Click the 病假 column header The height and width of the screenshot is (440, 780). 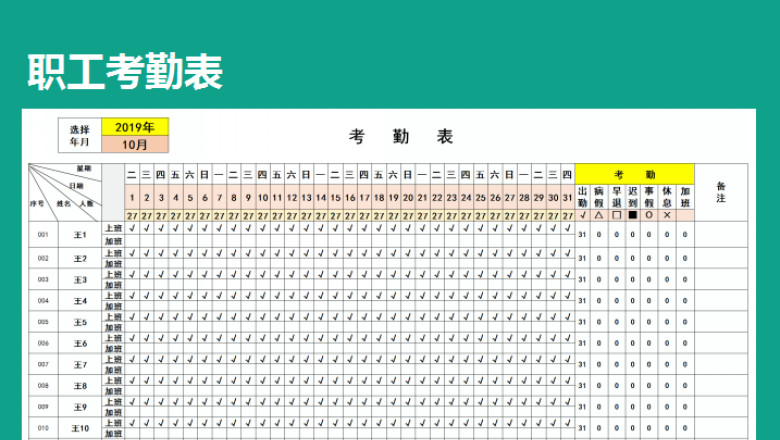tap(598, 197)
